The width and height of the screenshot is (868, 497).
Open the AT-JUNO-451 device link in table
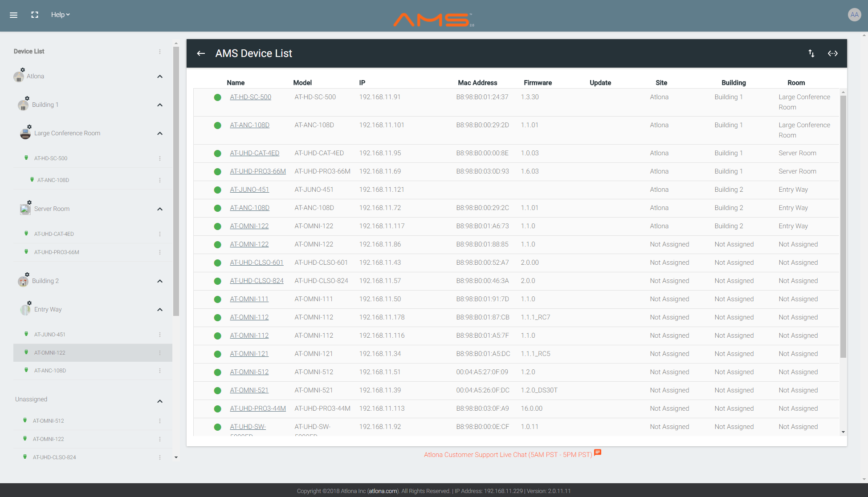click(x=249, y=190)
